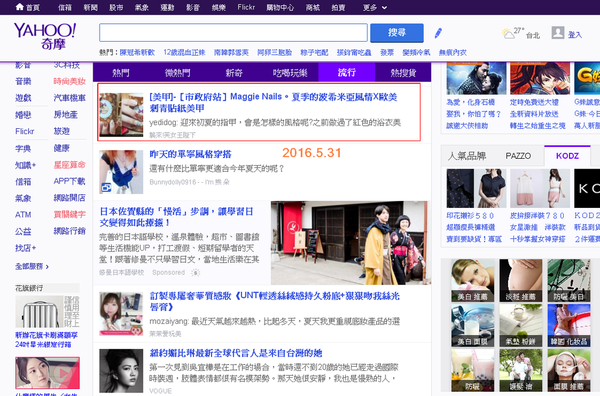The image size is (600, 396).
Task: Open ATM in left sidebar
Action: pos(23,215)
